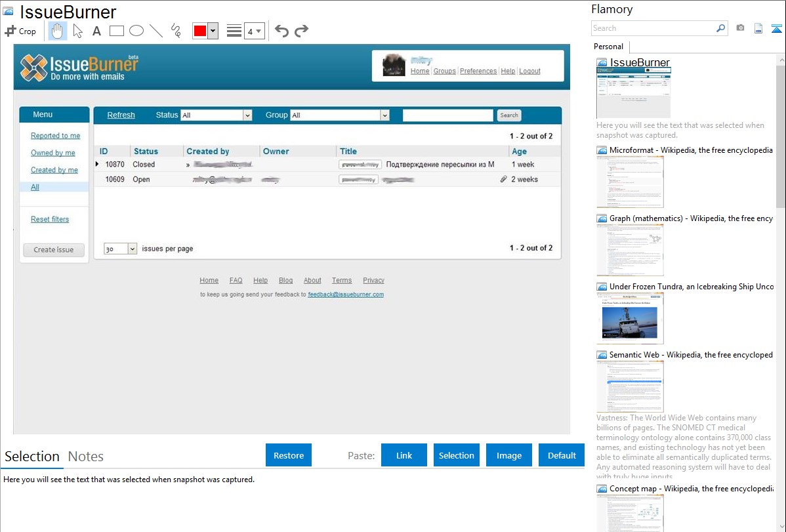Open the feedback@issueburner.com email link
786x532 pixels.
[x=346, y=295]
